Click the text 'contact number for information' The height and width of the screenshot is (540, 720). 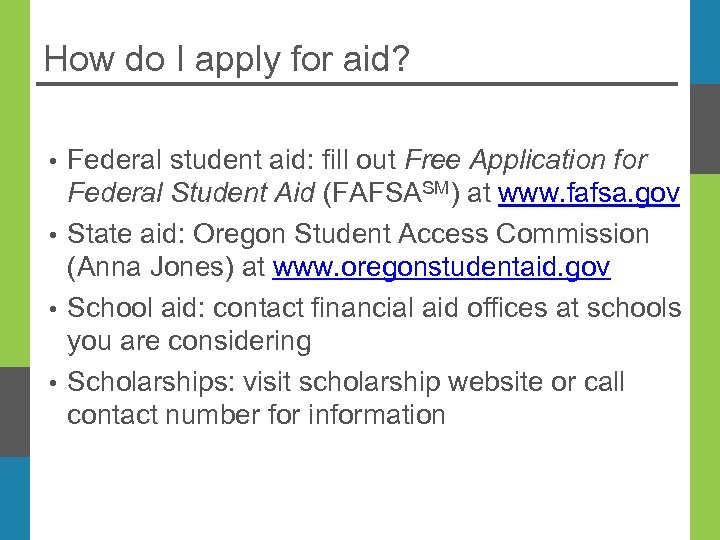256,415
